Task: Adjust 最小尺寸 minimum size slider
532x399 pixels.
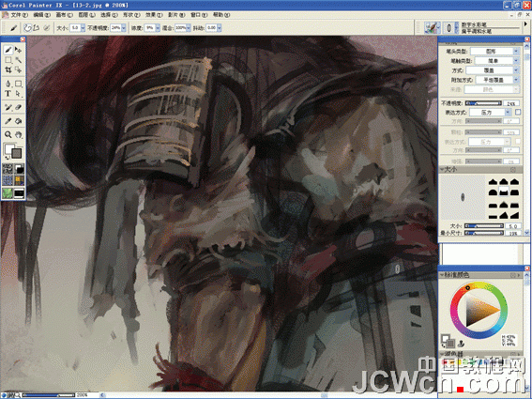Action: [x=483, y=233]
